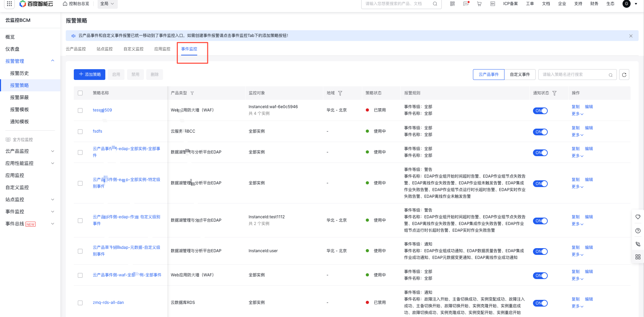Image resolution: width=644 pixels, height=317 pixels.
Task: Filter by 产品类型 column funnel icon
Action: [x=192, y=93]
